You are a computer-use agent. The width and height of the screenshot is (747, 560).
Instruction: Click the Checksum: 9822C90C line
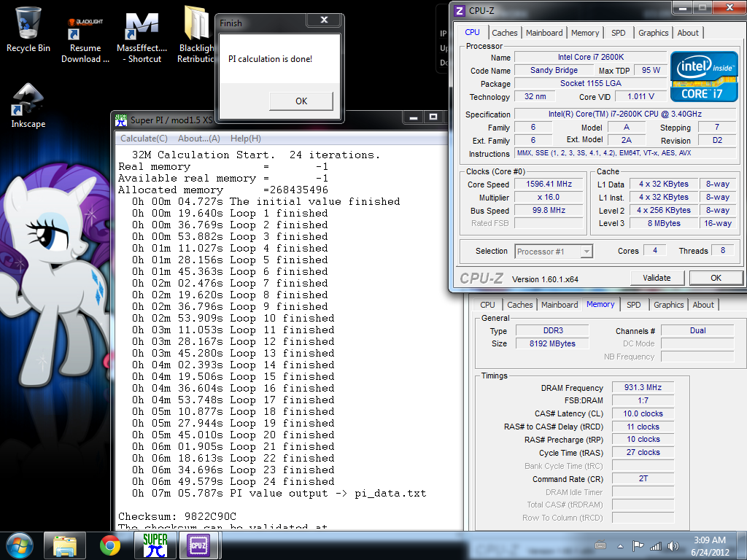pyautogui.click(x=177, y=516)
